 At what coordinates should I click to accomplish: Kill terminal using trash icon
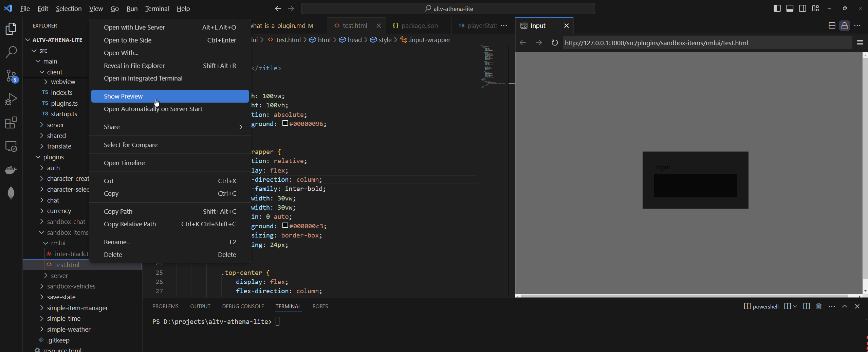(819, 306)
